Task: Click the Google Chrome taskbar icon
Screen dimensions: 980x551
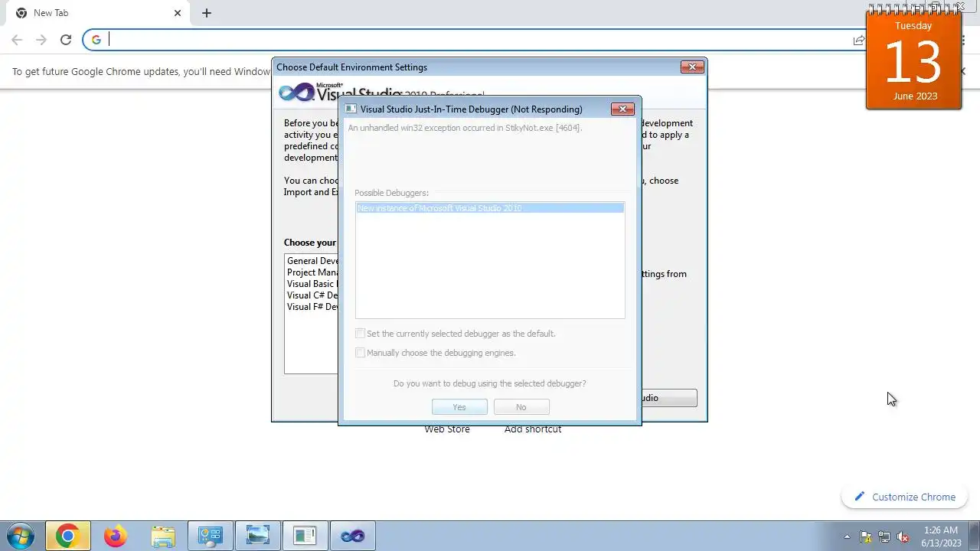Action: [x=67, y=536]
